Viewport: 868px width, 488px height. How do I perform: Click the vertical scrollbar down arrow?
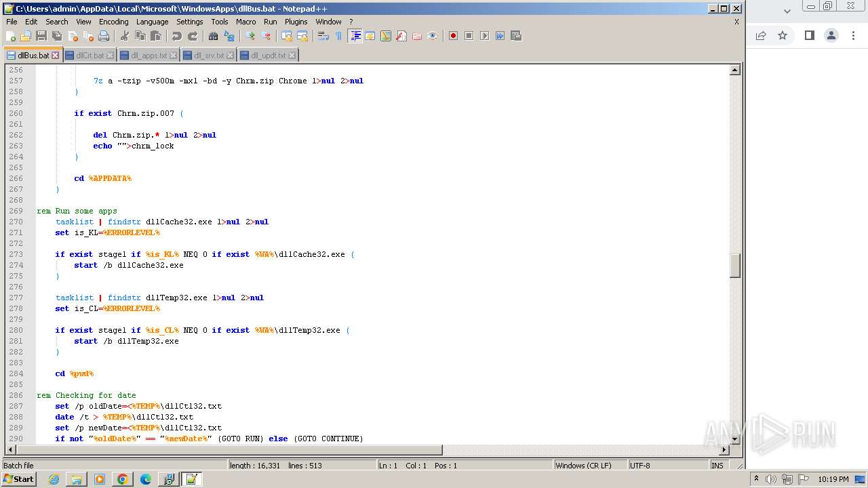734,439
